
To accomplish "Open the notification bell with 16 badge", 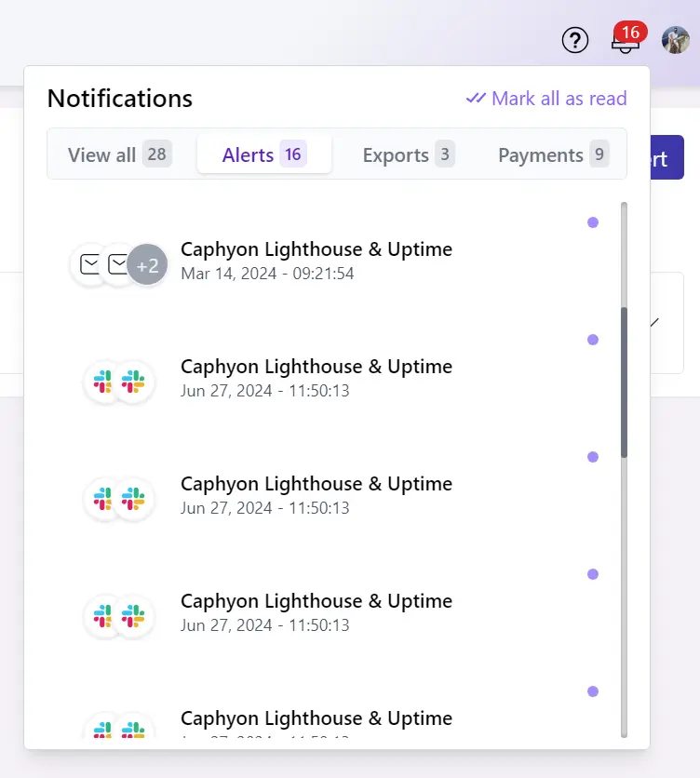I will pos(624,43).
